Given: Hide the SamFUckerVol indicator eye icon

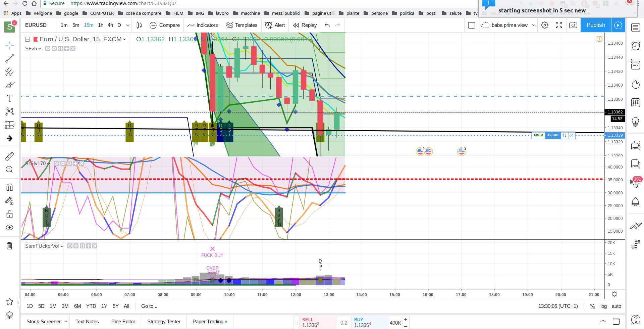Looking at the screenshot, I should (70, 246).
